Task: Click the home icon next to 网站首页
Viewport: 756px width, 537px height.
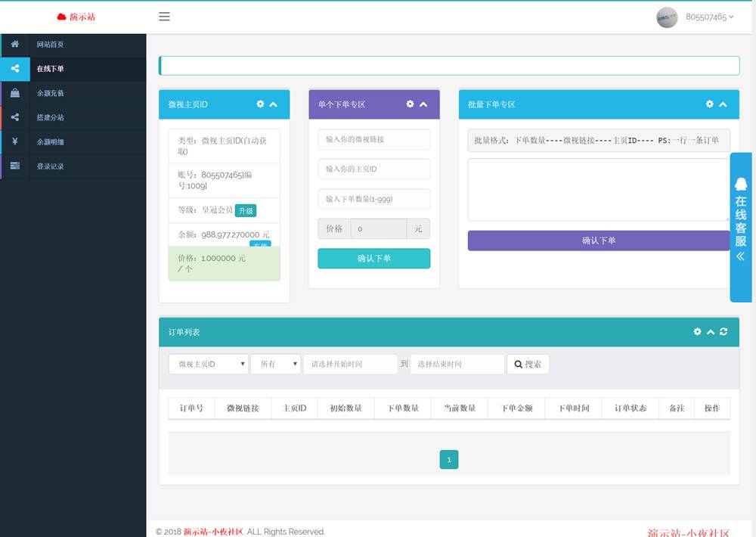Action: [14, 44]
